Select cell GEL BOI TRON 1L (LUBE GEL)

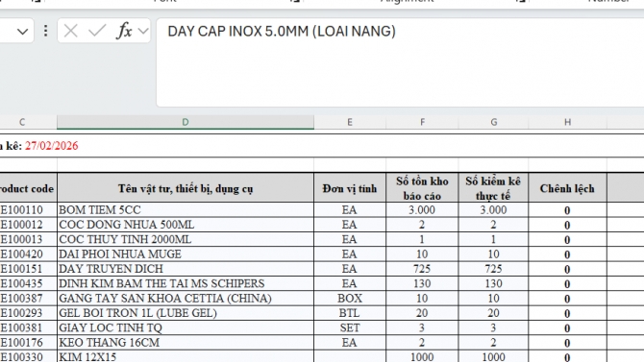(x=186, y=313)
